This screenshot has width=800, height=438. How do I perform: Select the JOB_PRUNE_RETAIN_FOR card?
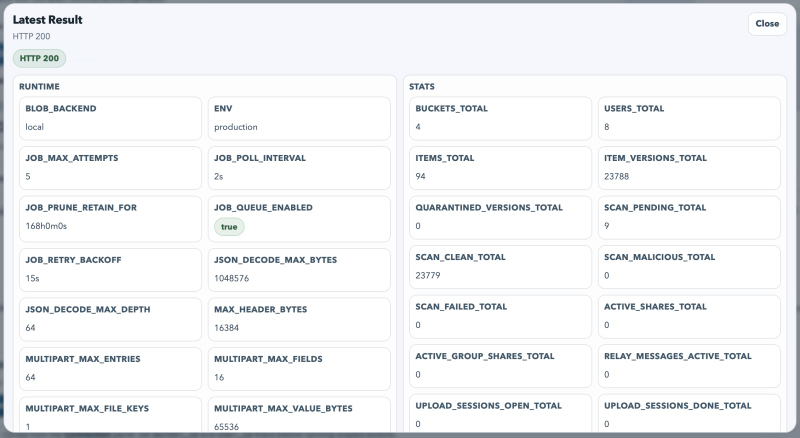[110, 219]
